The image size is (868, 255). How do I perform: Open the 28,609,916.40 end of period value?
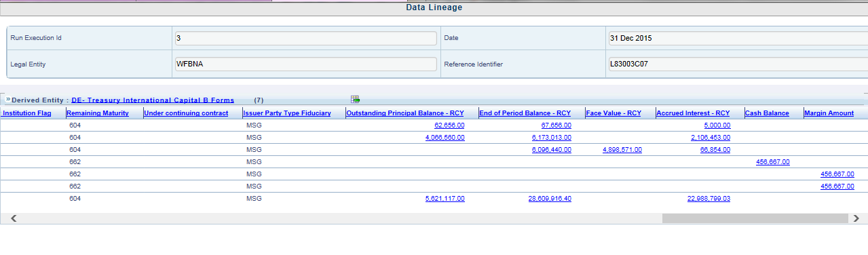[550, 199]
